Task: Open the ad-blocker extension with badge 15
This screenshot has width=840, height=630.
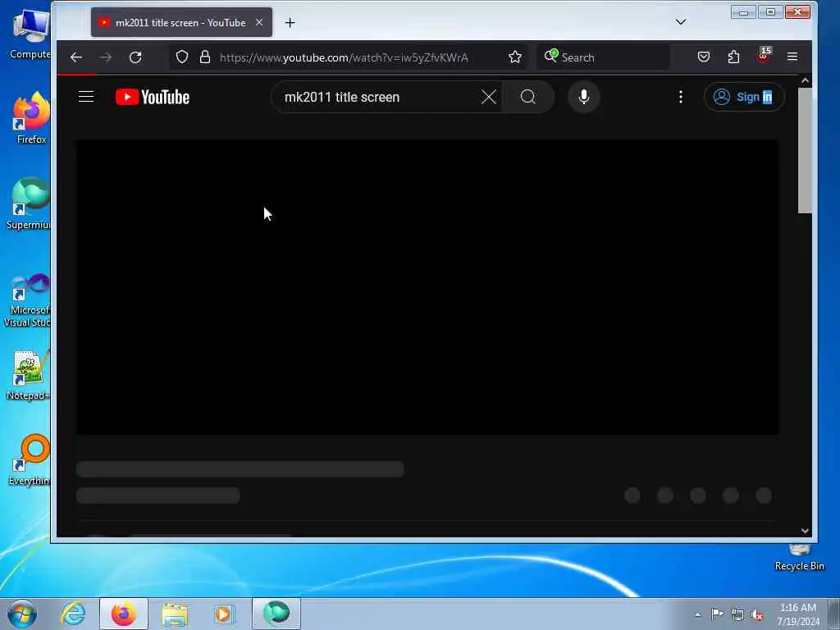Action: pos(764,55)
